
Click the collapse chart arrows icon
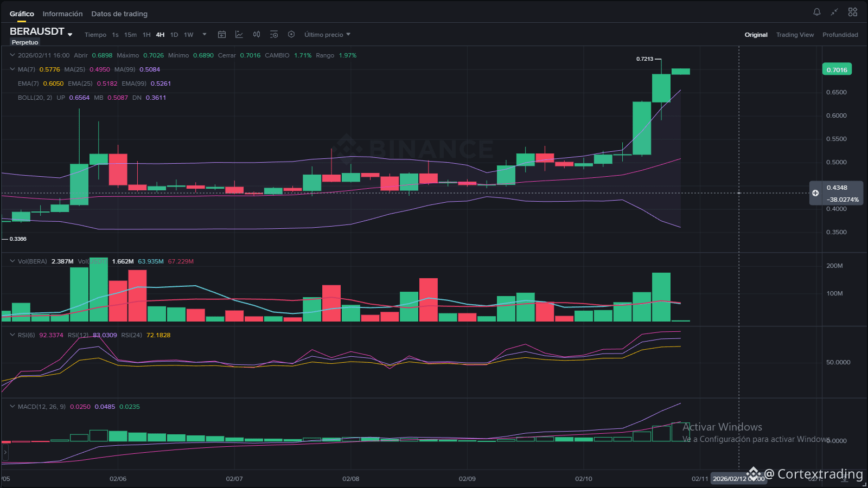click(x=834, y=12)
